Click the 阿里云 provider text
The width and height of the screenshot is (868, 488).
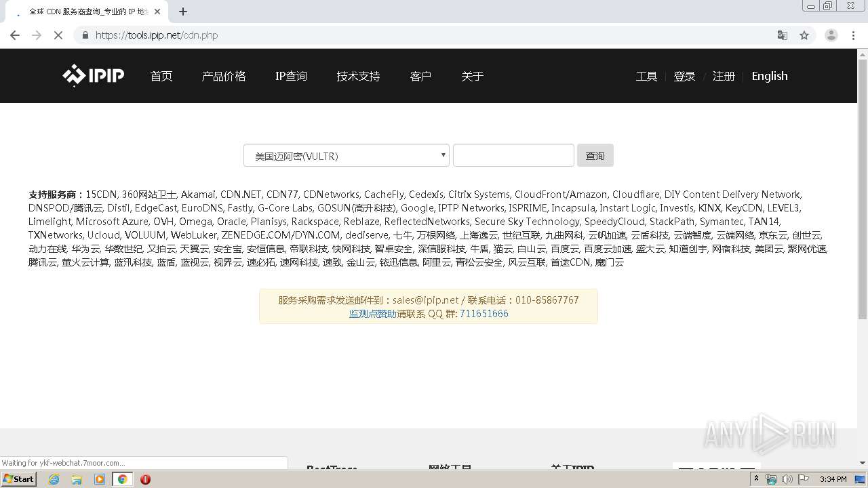coord(437,262)
